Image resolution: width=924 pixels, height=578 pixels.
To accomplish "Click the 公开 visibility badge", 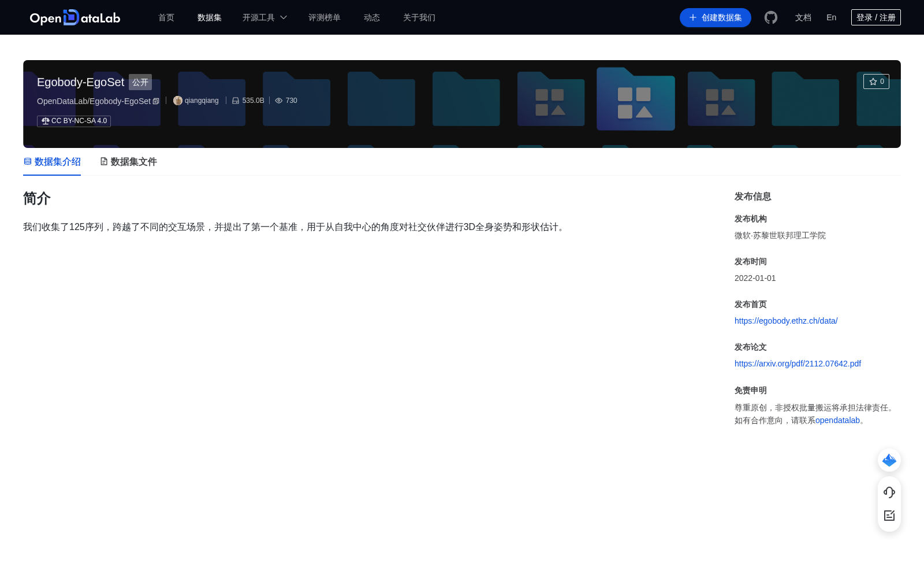I will point(140,82).
